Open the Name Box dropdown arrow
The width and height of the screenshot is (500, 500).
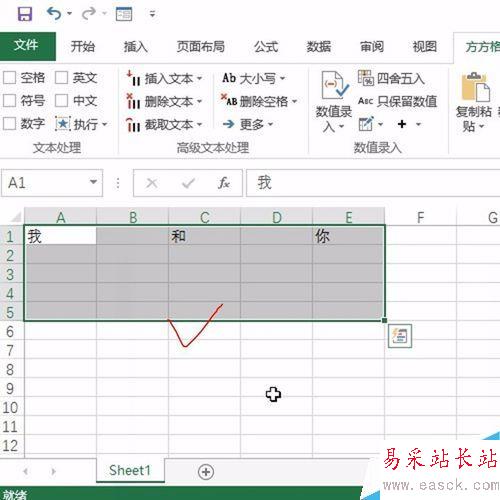93,182
